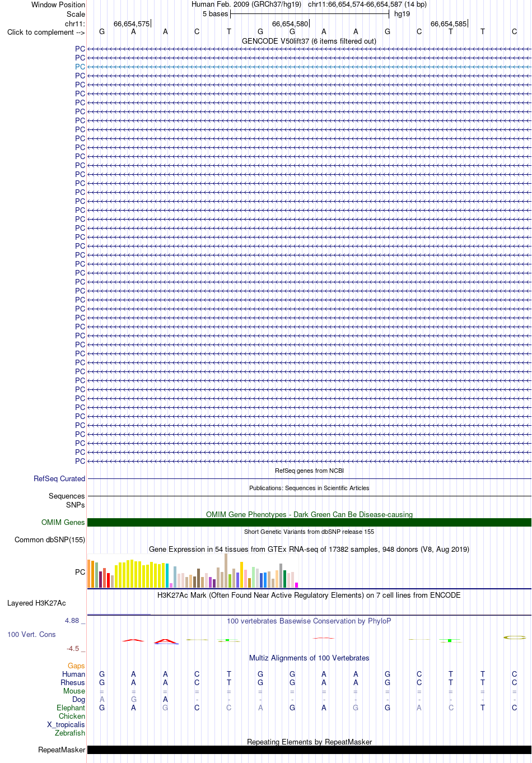Viewport: 532px width, 763px height.
Task: Click 'Repeating Elements by RepeatMasker' title
Action: (309, 742)
